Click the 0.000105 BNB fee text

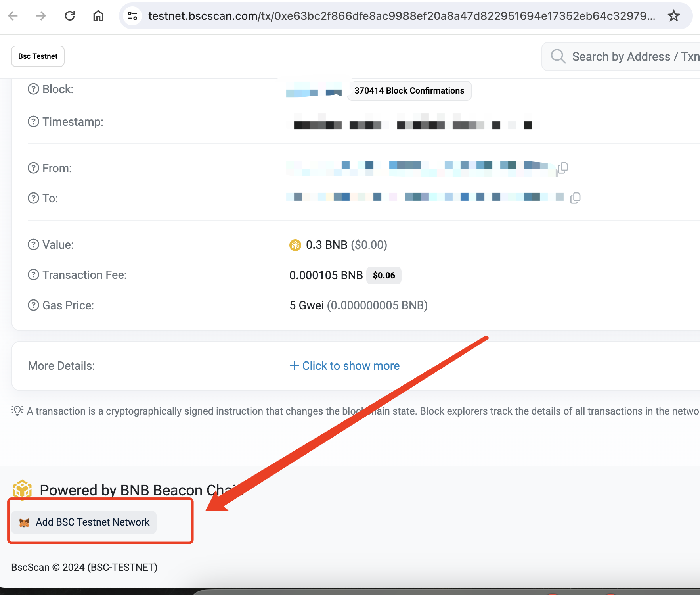[326, 275]
